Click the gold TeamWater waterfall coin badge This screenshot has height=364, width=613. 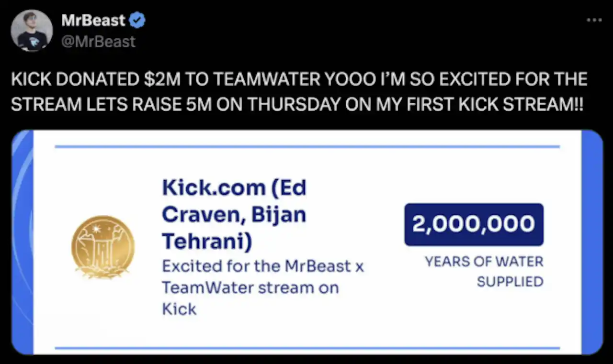click(103, 247)
